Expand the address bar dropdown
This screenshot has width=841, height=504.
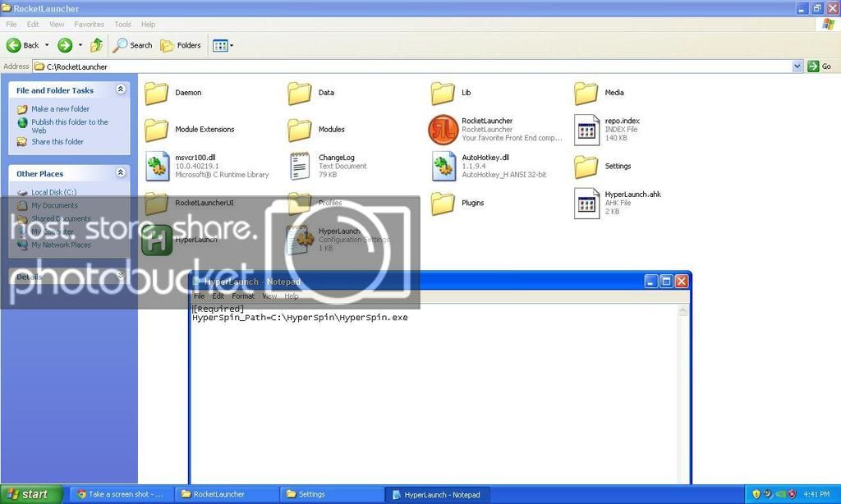point(797,66)
